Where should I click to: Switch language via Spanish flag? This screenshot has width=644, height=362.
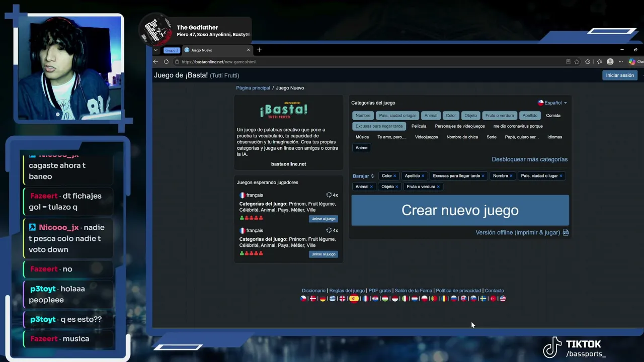coord(354,298)
